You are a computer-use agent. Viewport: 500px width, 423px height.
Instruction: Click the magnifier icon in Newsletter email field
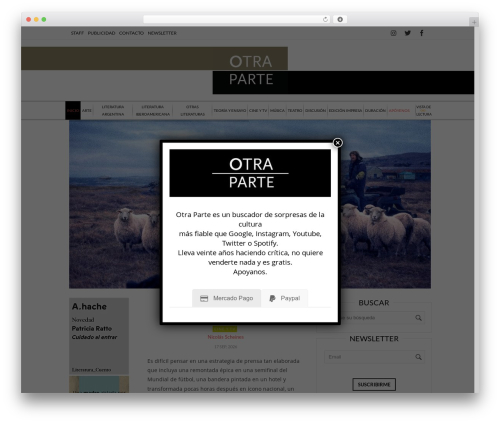click(418, 357)
